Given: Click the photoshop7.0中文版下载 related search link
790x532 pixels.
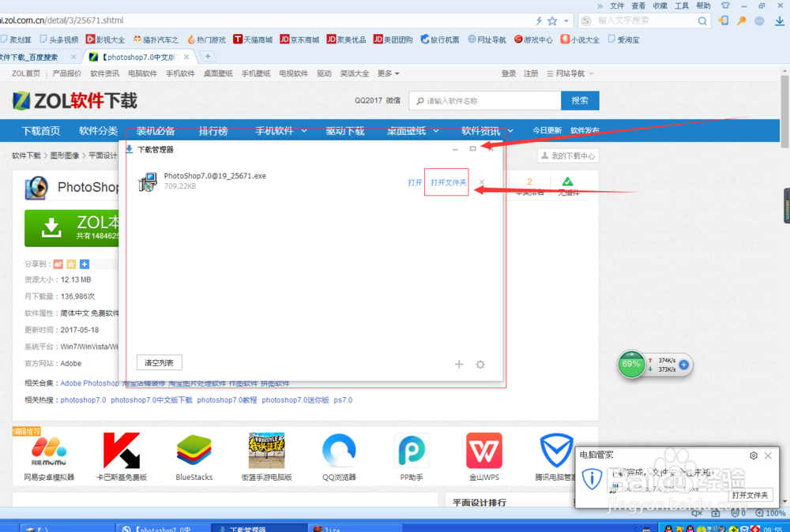Looking at the screenshot, I should point(152,400).
